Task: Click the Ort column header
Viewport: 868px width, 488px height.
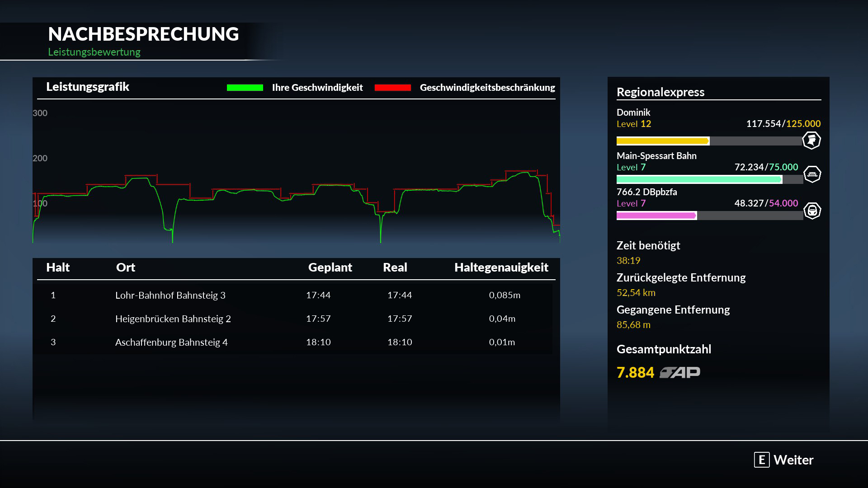Action: pos(126,267)
